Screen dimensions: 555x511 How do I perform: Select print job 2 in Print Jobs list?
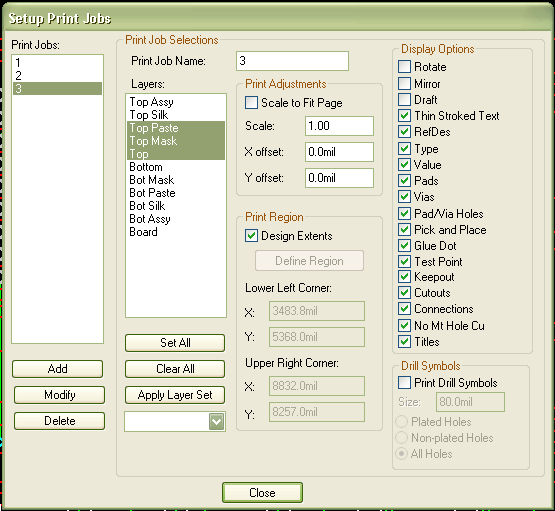coord(57,75)
